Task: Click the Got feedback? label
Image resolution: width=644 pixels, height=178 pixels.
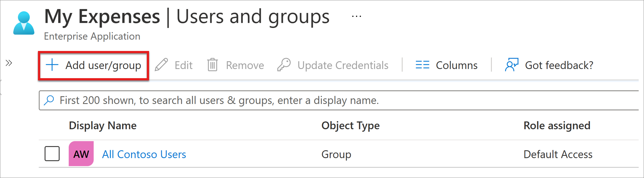Action: 559,65
